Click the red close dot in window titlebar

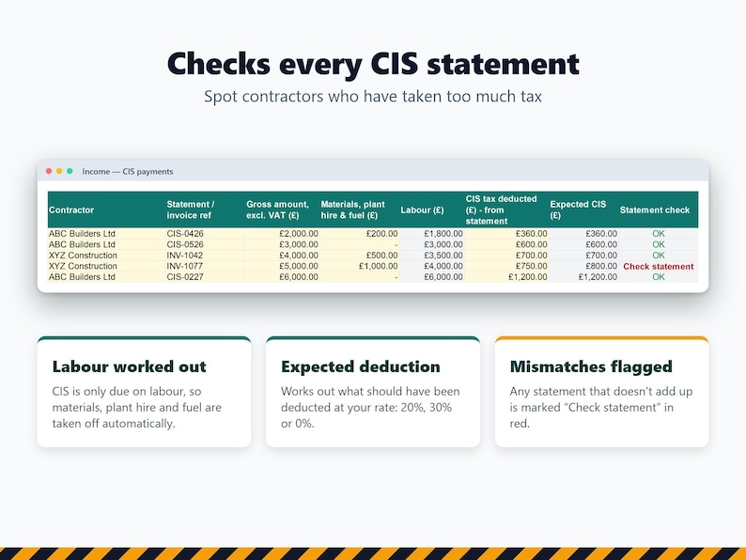[x=49, y=171]
